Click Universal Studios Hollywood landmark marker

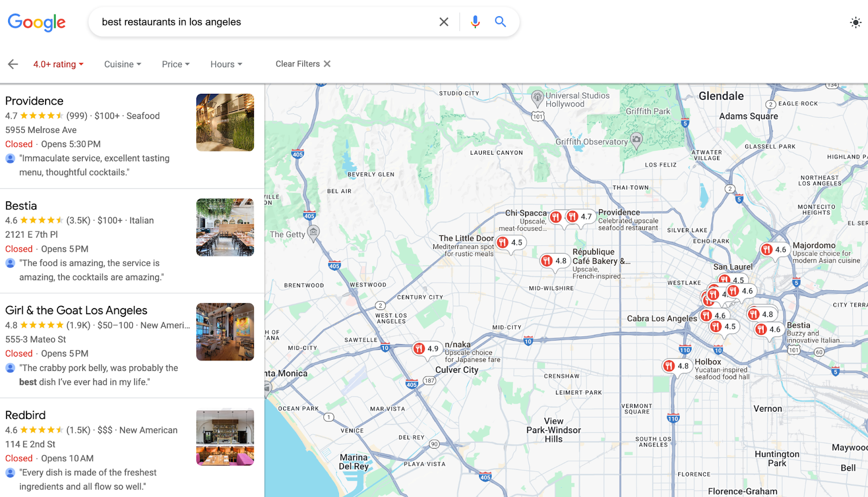click(537, 98)
